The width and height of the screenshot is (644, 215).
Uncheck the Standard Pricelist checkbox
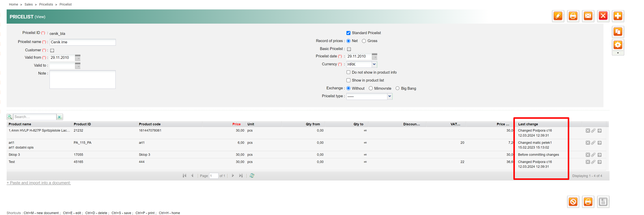[x=348, y=33]
